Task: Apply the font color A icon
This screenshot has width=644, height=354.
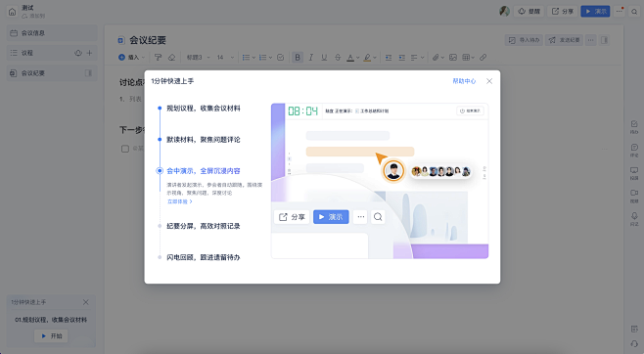Action: tap(350, 58)
